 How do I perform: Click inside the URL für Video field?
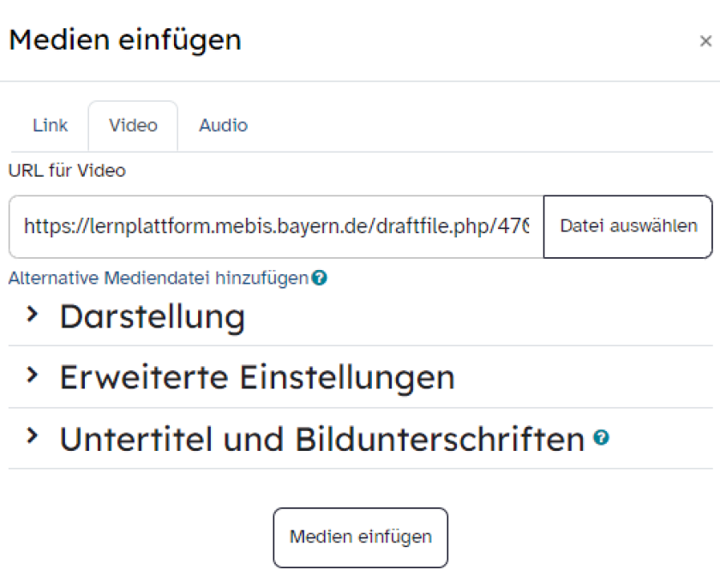(274, 226)
